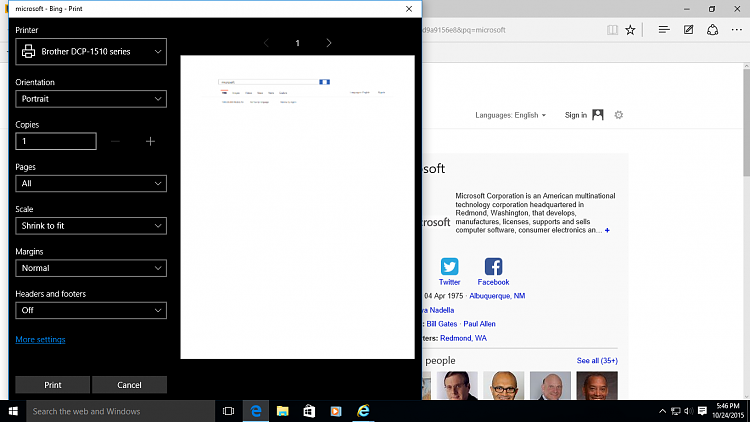Open the Bill Gates link
This screenshot has height=422, width=750.
pyautogui.click(x=441, y=324)
